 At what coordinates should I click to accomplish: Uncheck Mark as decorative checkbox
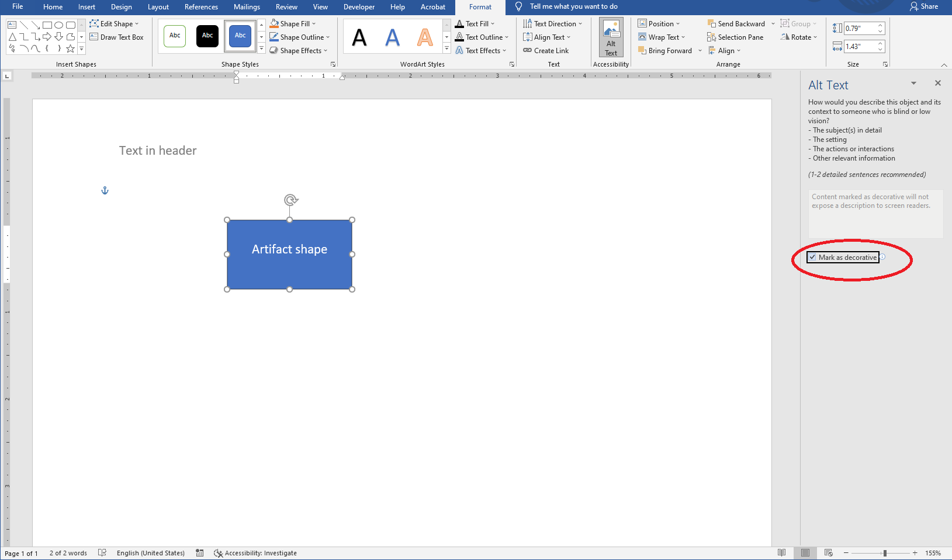tap(812, 258)
